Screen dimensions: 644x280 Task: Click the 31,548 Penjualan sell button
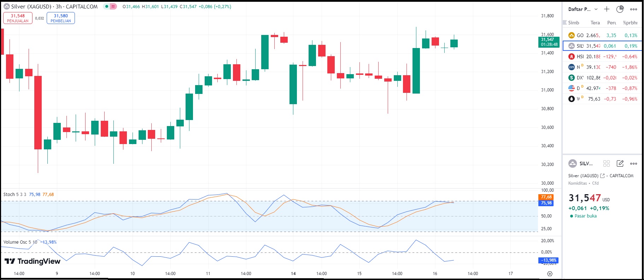point(18,18)
